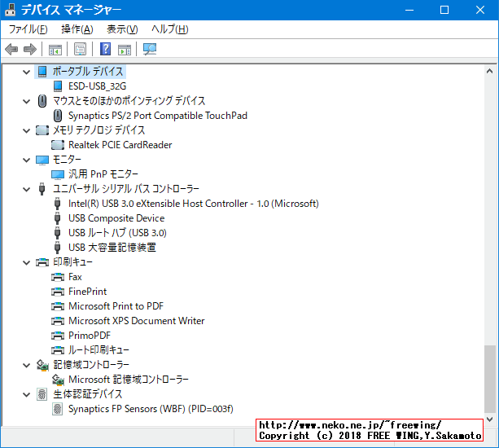Click the Forward arrow toolbar icon

pyautogui.click(x=30, y=50)
